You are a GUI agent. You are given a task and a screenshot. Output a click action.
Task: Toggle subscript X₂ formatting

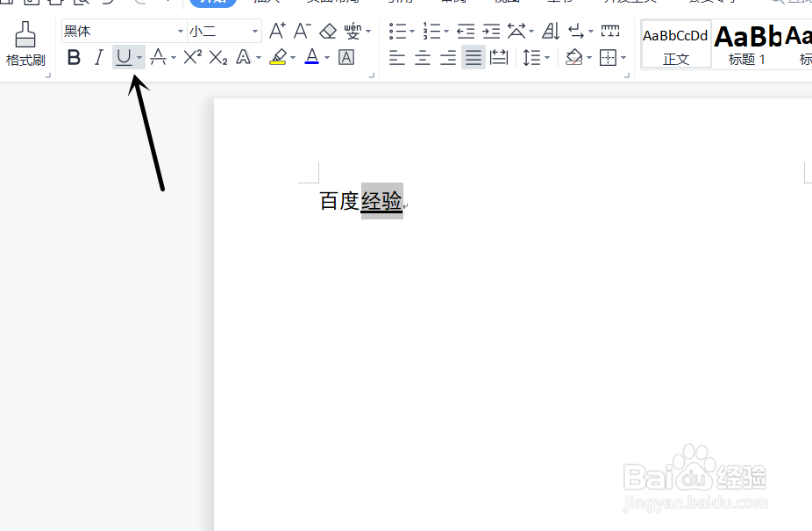[218, 57]
